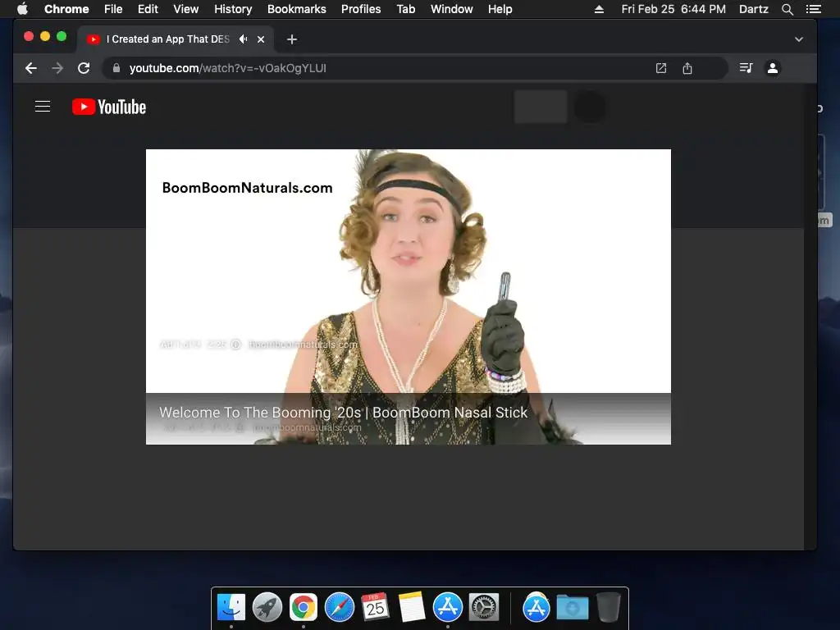This screenshot has height=630, width=840.
Task: Click the video player frame
Action: (x=409, y=297)
